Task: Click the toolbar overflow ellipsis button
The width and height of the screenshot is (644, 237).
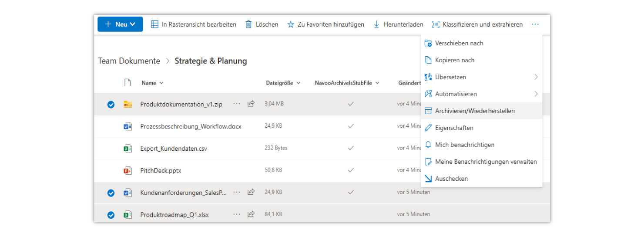Action: 535,24
